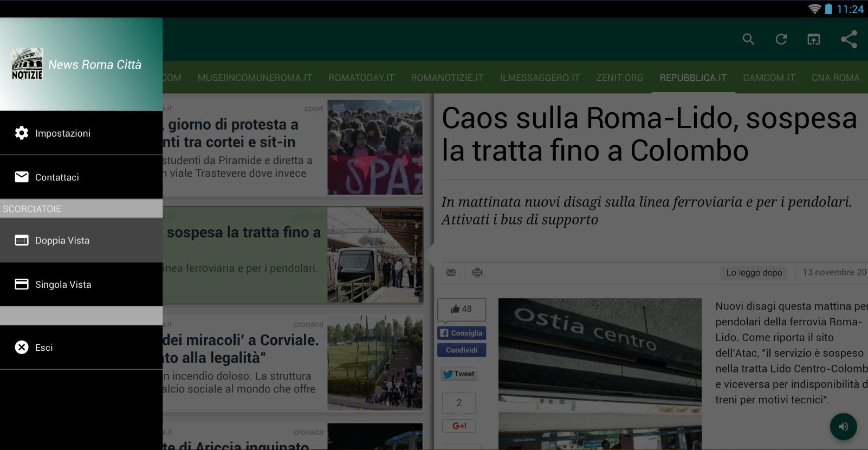Image resolution: width=868 pixels, height=450 pixels.
Task: Open the search magnifier in toolbar
Action: [x=748, y=39]
